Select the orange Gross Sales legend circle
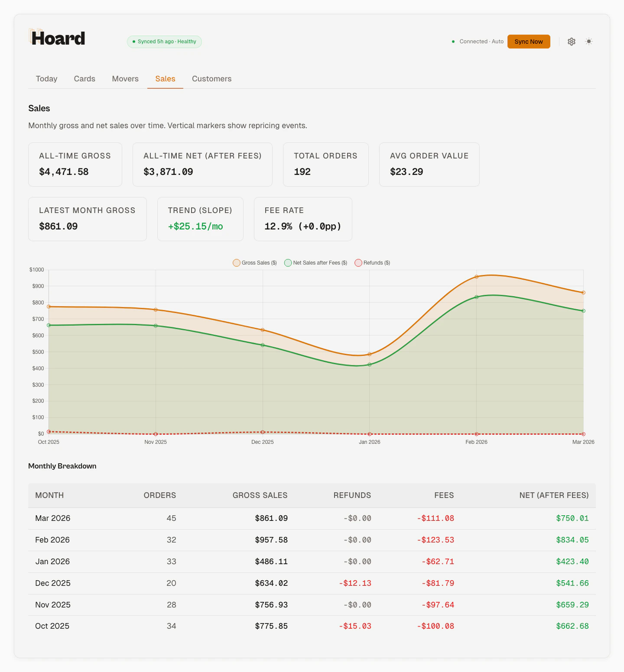The width and height of the screenshot is (624, 672). pos(237,263)
